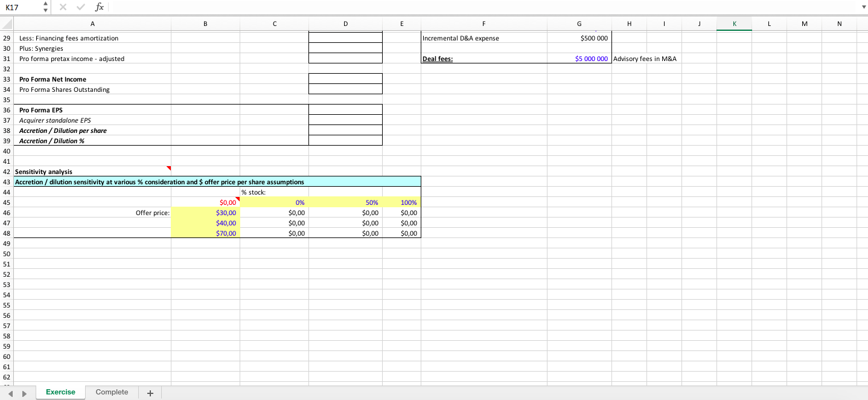The image size is (868, 400).
Task: Click the 'Sensitivity analysis' heading cell
Action: click(92, 172)
